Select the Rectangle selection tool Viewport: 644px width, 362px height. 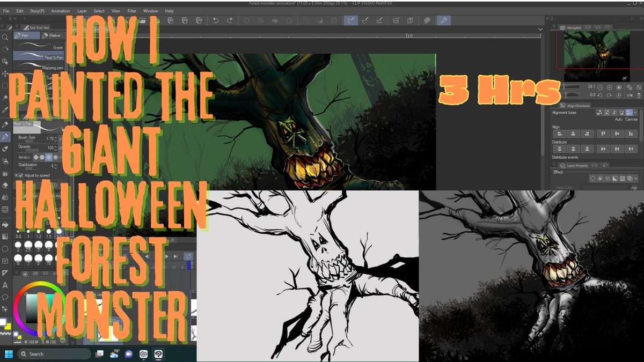[x=5, y=86]
